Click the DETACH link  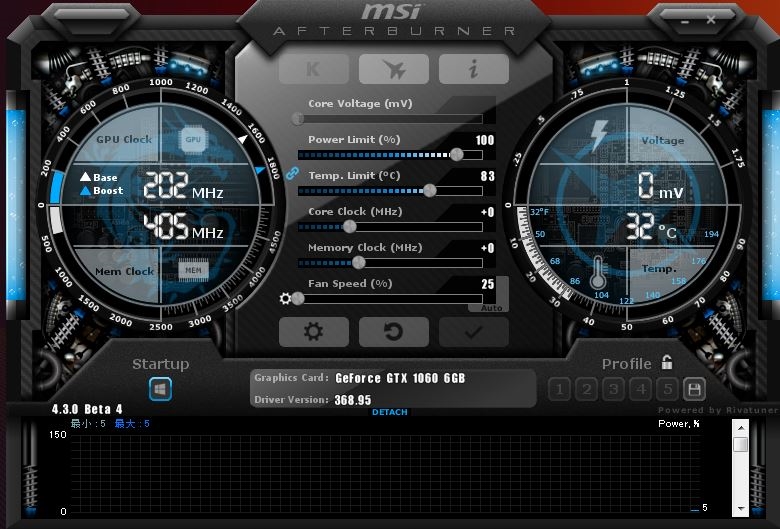pyautogui.click(x=390, y=412)
